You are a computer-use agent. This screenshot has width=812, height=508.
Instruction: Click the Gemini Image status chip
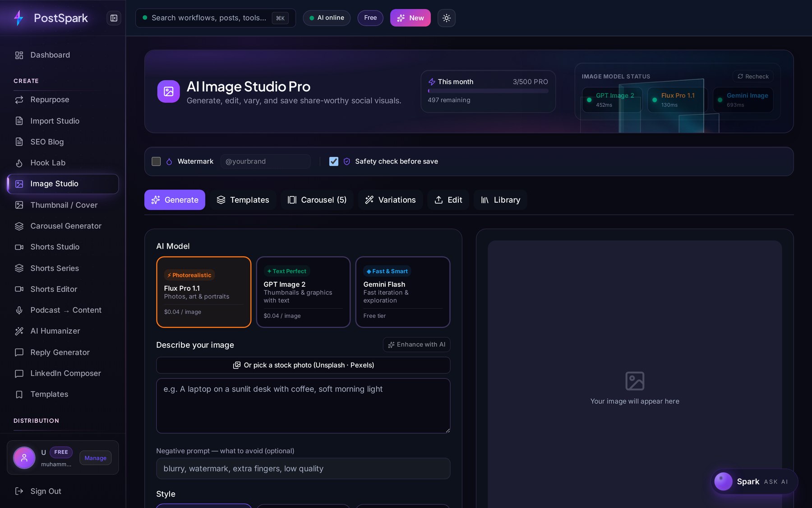click(743, 100)
